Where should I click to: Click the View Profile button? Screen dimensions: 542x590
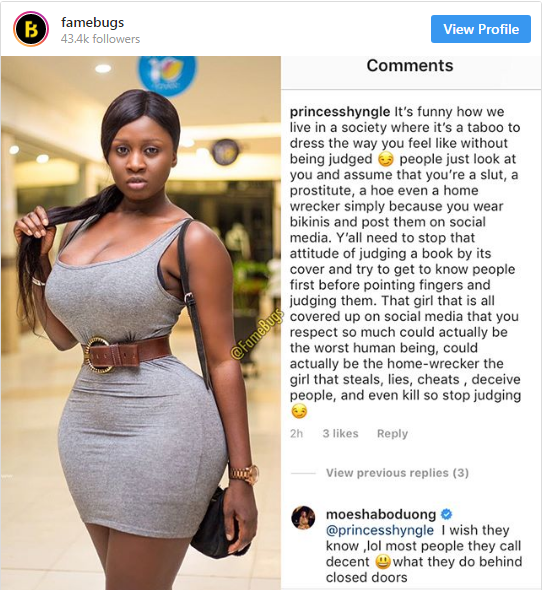[481, 29]
